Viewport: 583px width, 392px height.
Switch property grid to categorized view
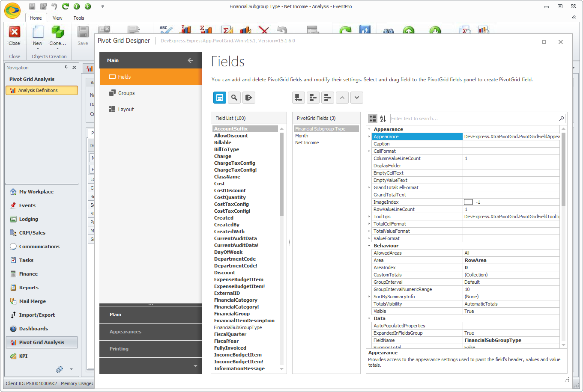click(x=373, y=119)
